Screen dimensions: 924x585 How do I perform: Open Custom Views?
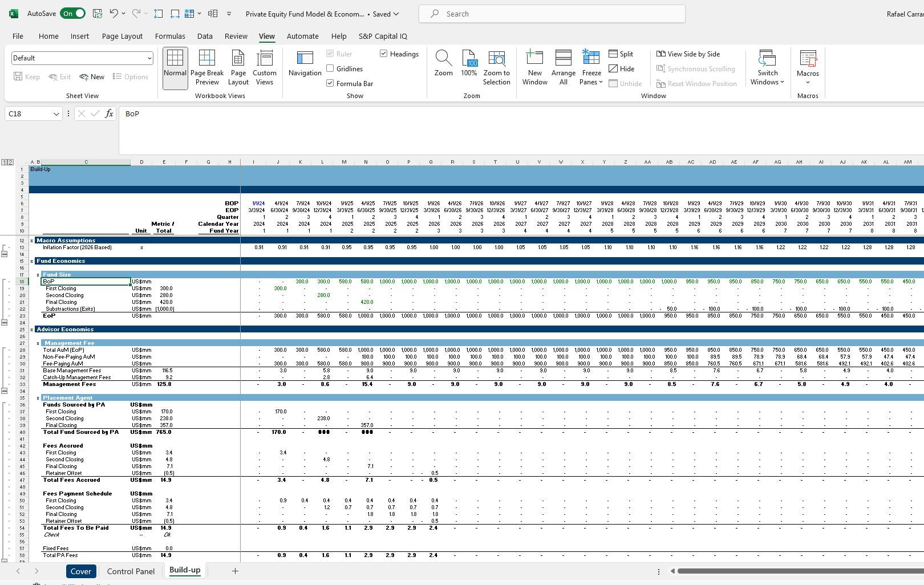coord(265,67)
